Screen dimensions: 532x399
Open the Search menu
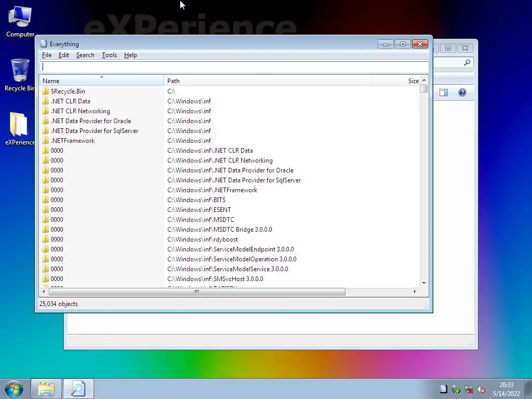pos(85,55)
